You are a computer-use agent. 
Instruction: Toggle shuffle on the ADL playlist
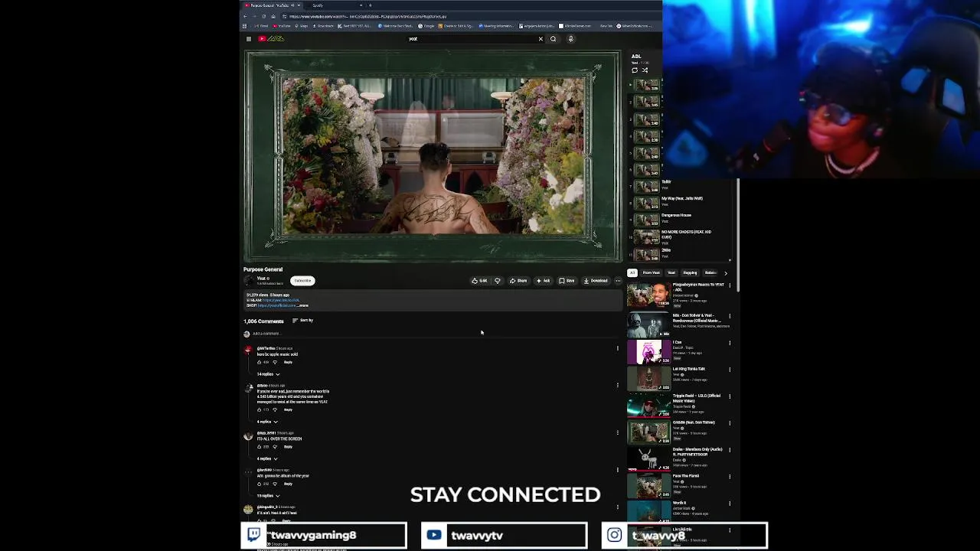coord(645,70)
